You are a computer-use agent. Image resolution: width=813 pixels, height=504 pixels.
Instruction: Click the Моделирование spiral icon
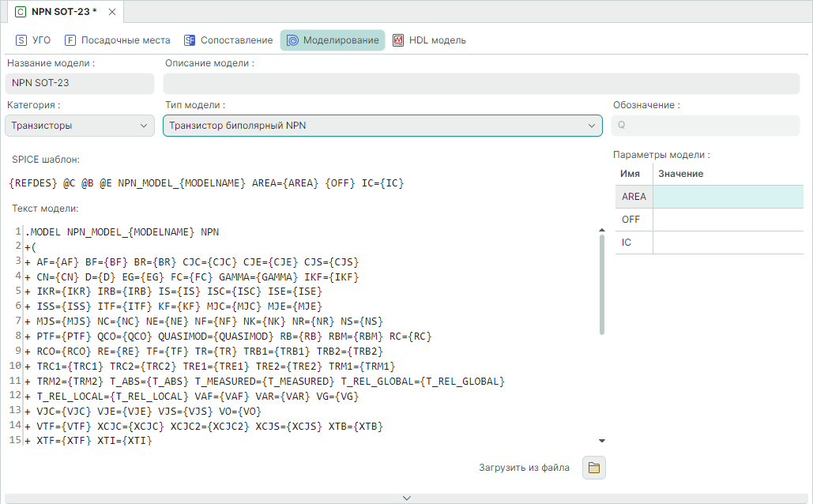tap(292, 40)
